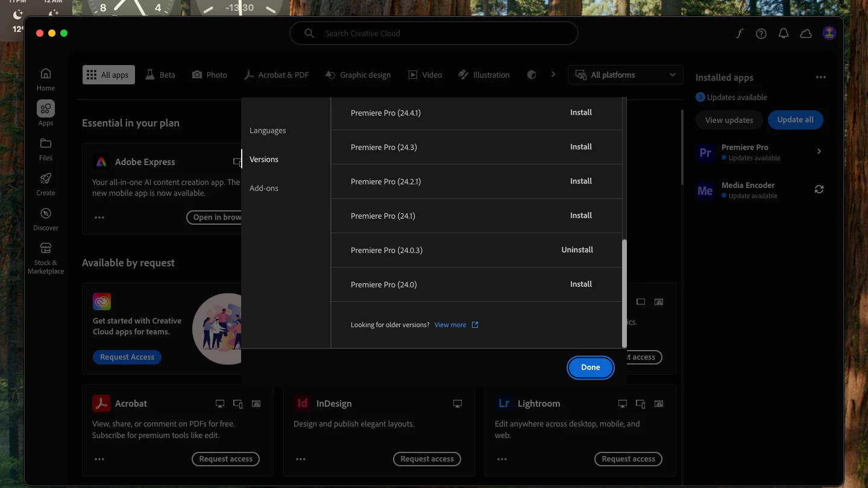The height and width of the screenshot is (488, 868).
Task: Install Premiere Pro (24.0)
Action: tap(581, 284)
